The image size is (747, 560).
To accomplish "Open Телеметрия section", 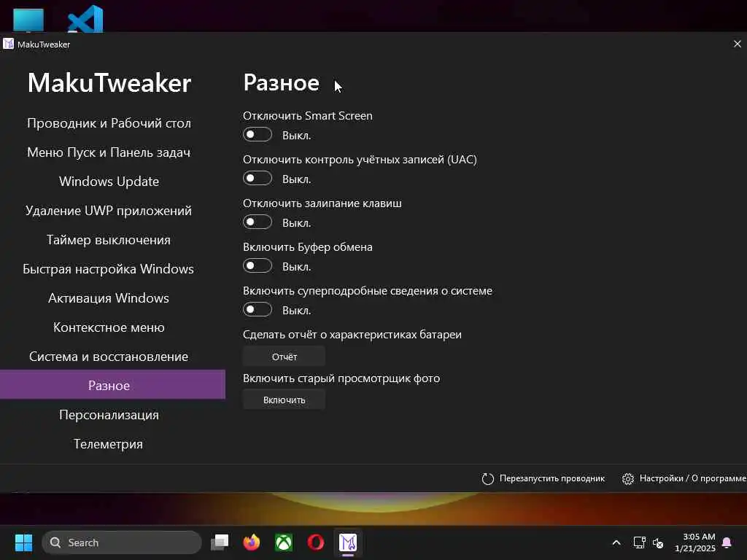I will [x=109, y=444].
